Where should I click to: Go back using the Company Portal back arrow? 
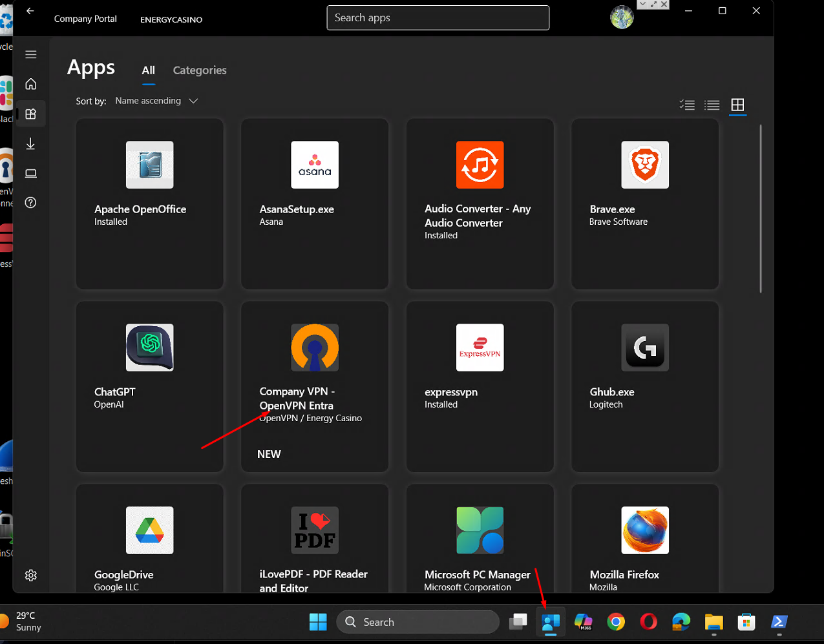tap(30, 11)
